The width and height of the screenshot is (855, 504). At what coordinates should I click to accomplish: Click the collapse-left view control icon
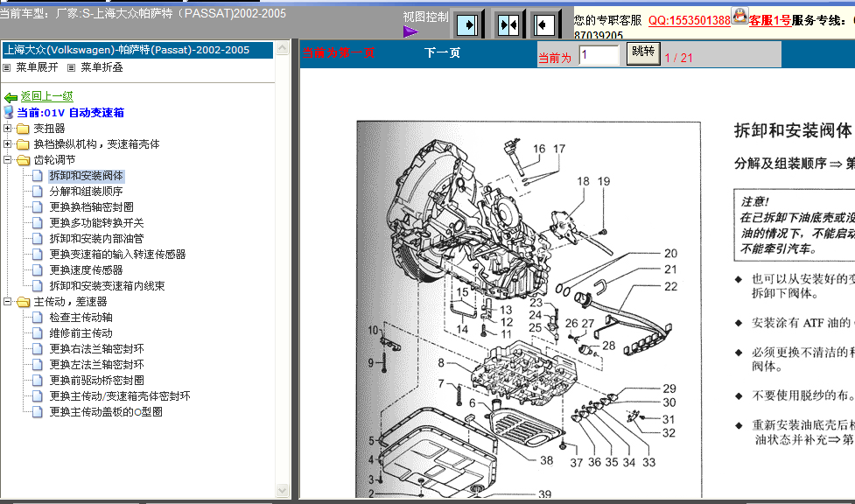point(544,24)
